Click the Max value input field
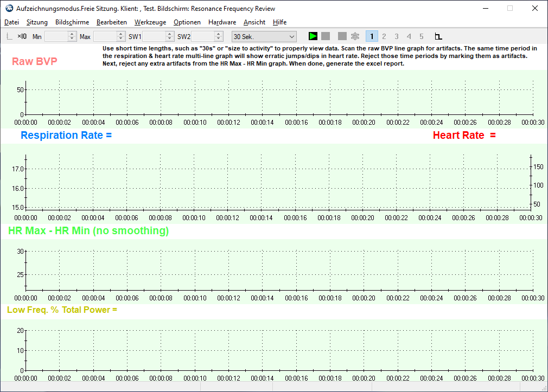The width and height of the screenshot is (548, 392). tap(105, 36)
